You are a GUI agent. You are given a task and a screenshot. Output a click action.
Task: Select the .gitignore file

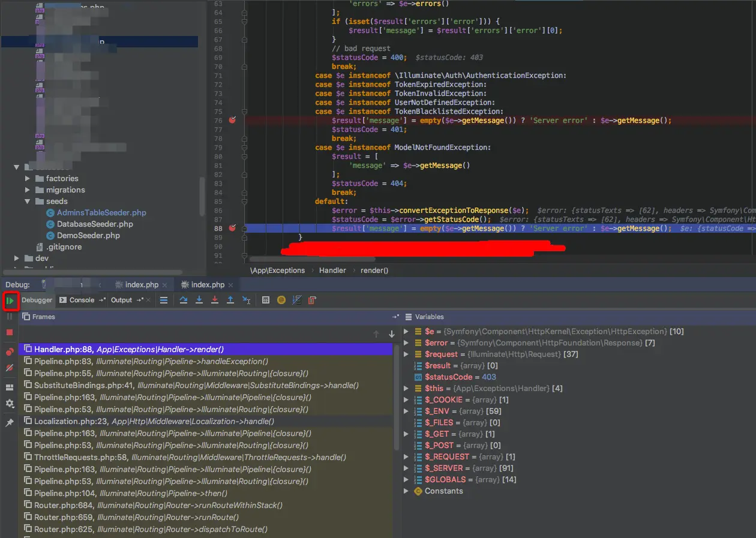click(x=64, y=247)
